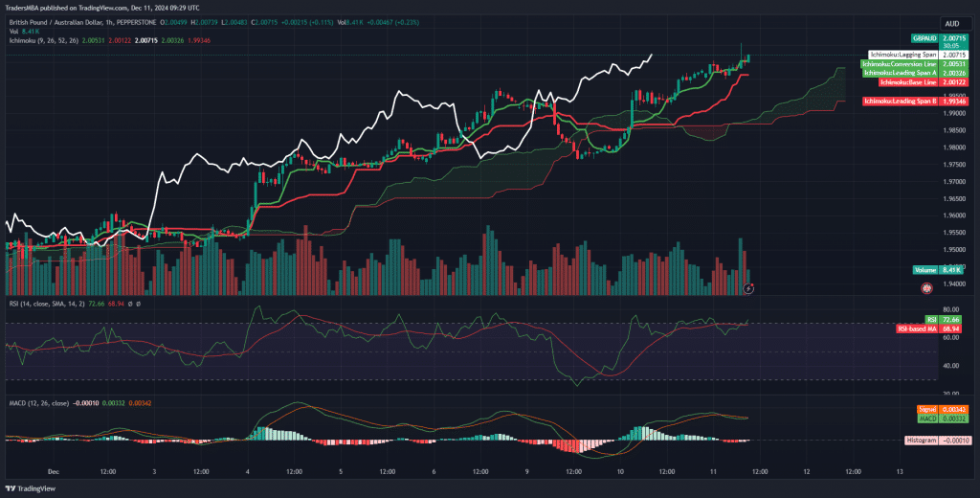Select the Ichimoku (9, 26, 52, 26) legend
980x498 pixels.
tap(48, 40)
